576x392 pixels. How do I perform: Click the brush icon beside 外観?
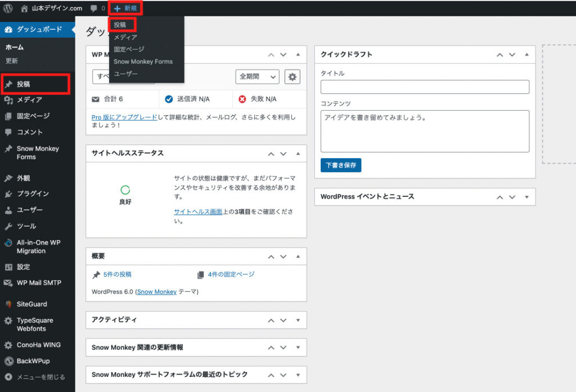click(8, 178)
